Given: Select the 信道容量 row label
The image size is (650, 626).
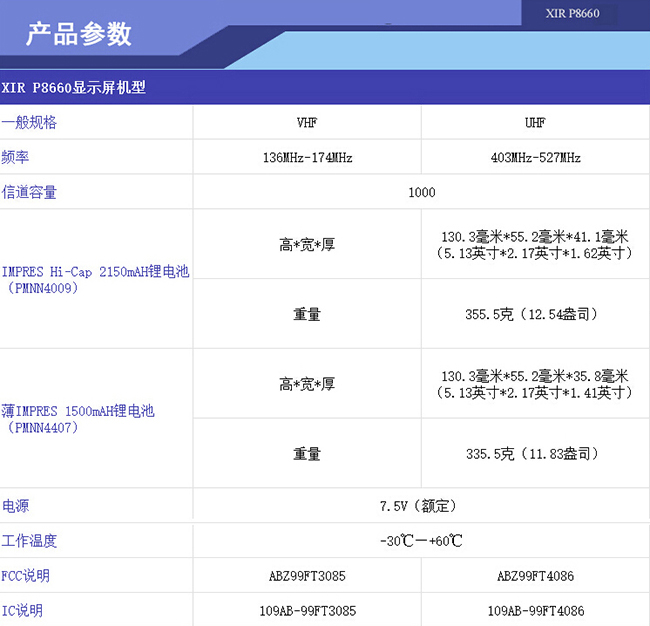Looking at the screenshot, I should 29,192.
